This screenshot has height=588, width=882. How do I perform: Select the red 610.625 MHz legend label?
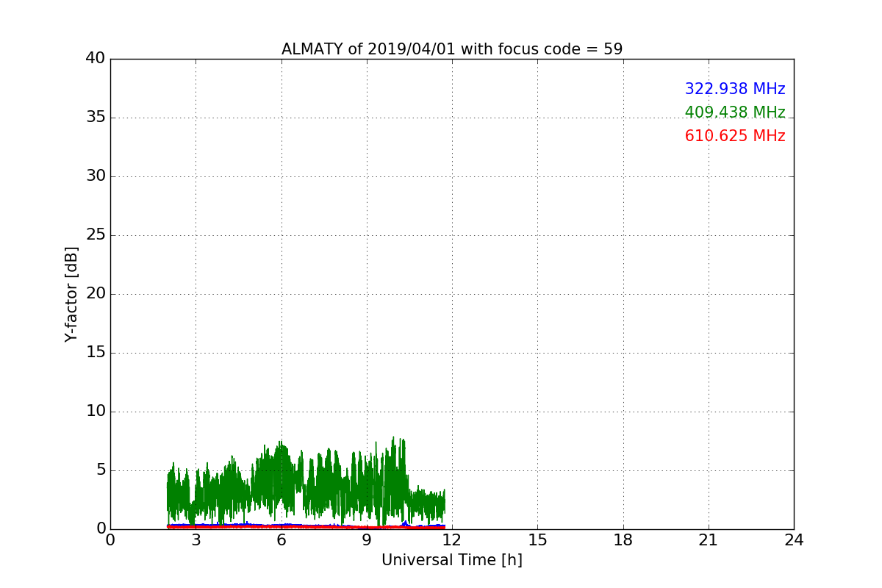(x=735, y=136)
